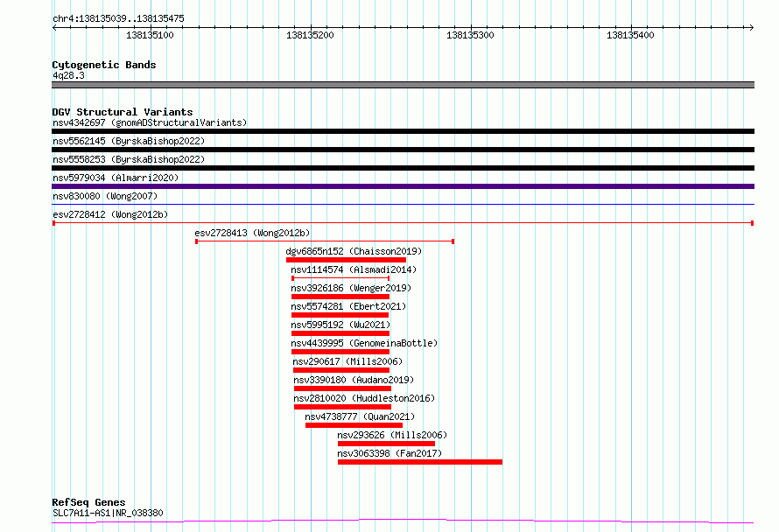
Task: Select the black bar under nsv5558253
Action: click(403, 168)
